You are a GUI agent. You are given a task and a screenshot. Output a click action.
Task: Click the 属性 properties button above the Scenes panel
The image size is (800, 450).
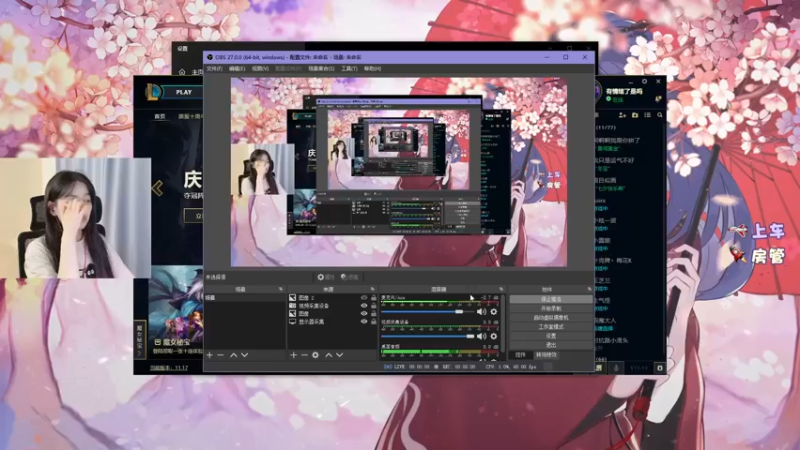tap(325, 277)
